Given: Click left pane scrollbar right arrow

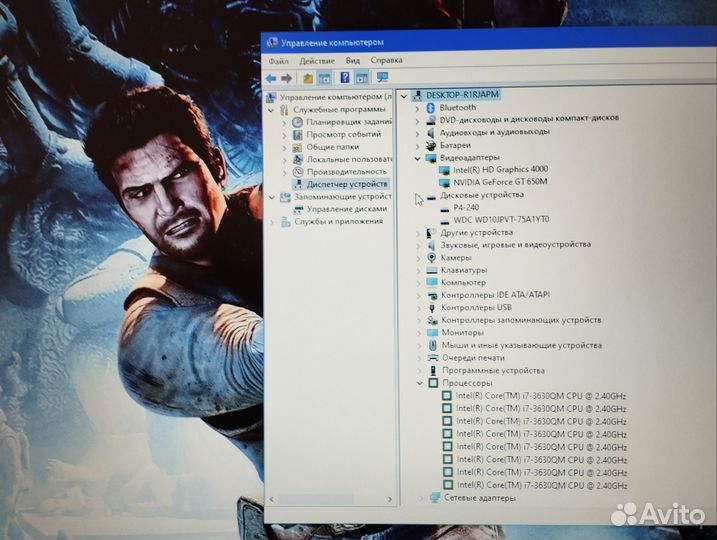Looking at the screenshot, I should [x=390, y=500].
